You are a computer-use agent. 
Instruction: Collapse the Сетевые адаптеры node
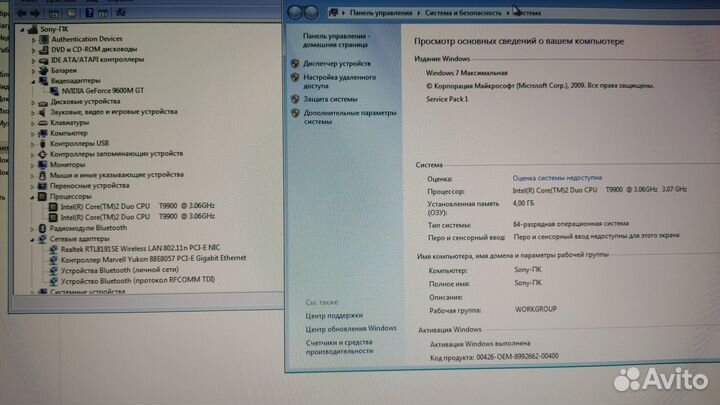tap(32, 239)
